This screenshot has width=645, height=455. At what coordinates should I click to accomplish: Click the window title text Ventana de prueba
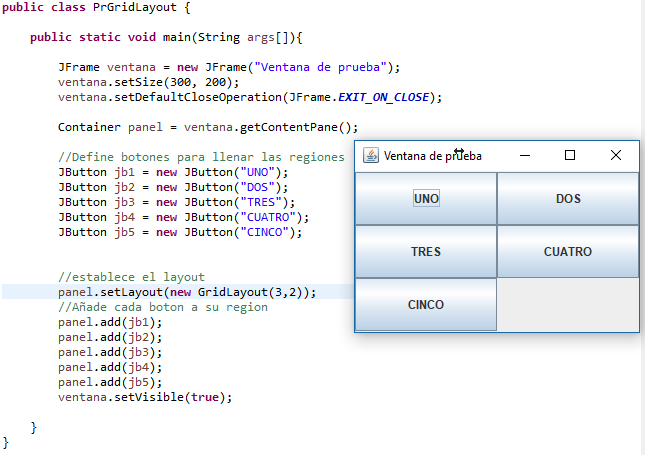click(x=432, y=156)
